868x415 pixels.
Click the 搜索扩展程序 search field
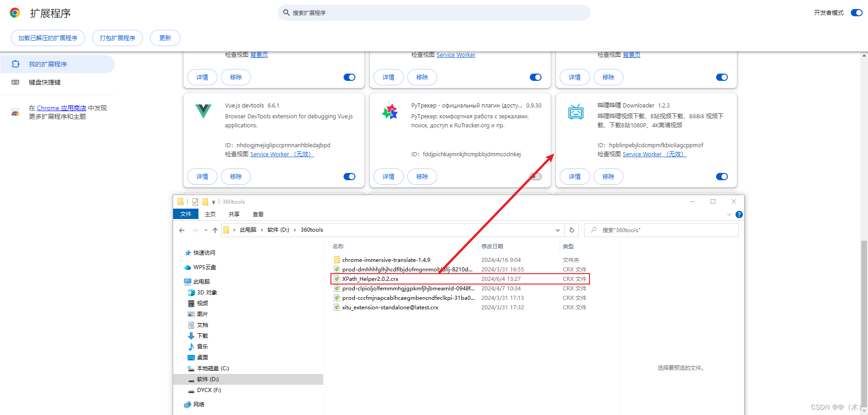pos(434,13)
